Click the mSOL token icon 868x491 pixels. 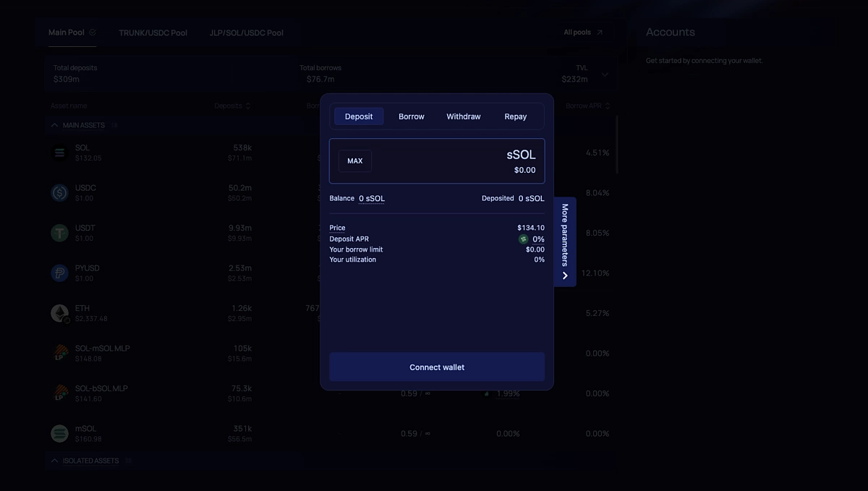tap(59, 433)
